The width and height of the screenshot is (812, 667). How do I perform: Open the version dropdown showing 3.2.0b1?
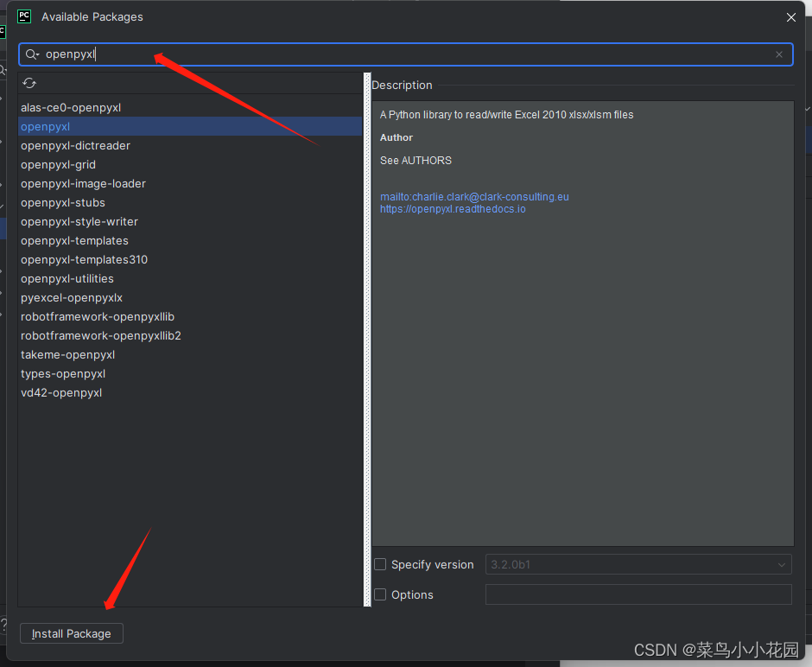click(x=638, y=564)
